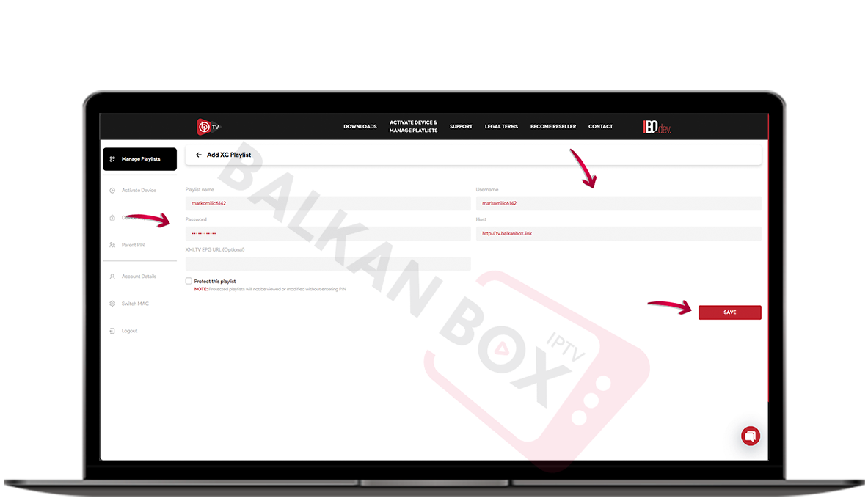Open the Support page from header

[461, 127]
